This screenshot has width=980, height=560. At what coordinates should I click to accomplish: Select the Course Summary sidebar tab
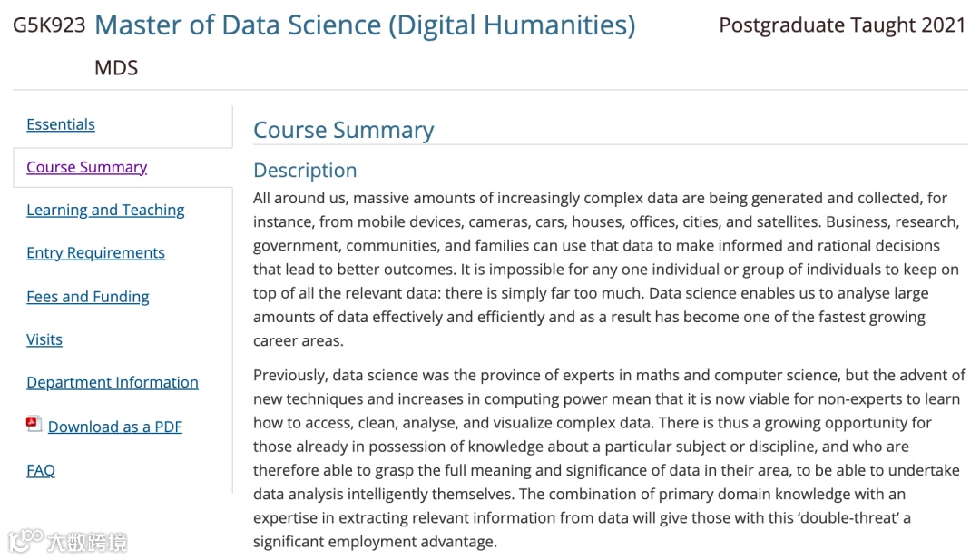click(x=87, y=167)
